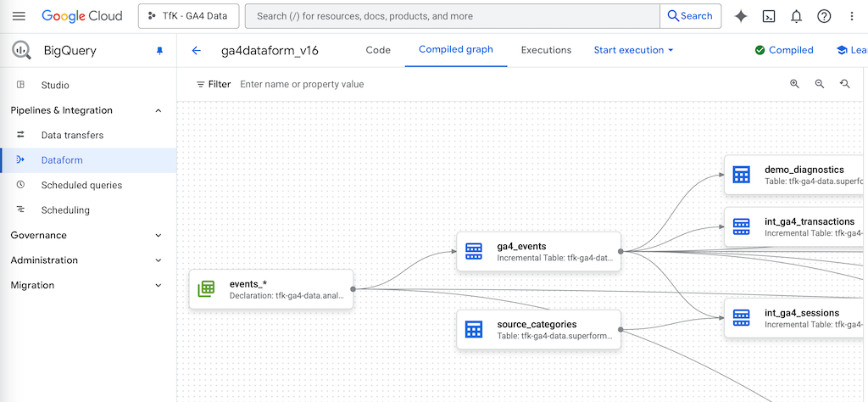The image size is (868, 402).
Task: Expand the Migration section
Action: [x=88, y=285]
